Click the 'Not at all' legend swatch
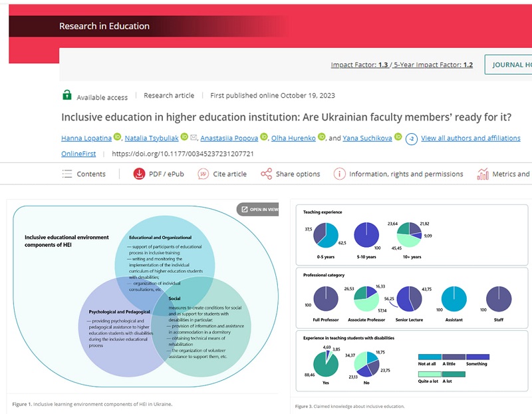 [430, 357]
